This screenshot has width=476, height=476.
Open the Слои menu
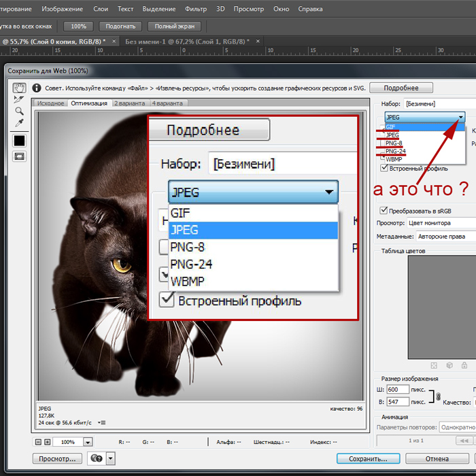(x=101, y=9)
